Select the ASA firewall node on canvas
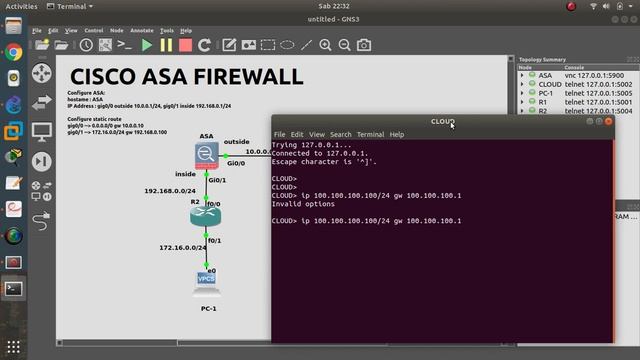This screenshot has height=360, width=640. click(x=207, y=155)
